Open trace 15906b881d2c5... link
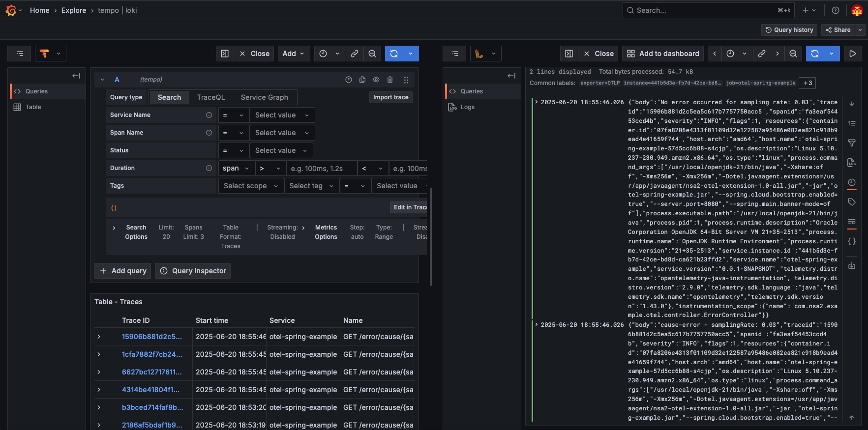 pyautogui.click(x=152, y=337)
